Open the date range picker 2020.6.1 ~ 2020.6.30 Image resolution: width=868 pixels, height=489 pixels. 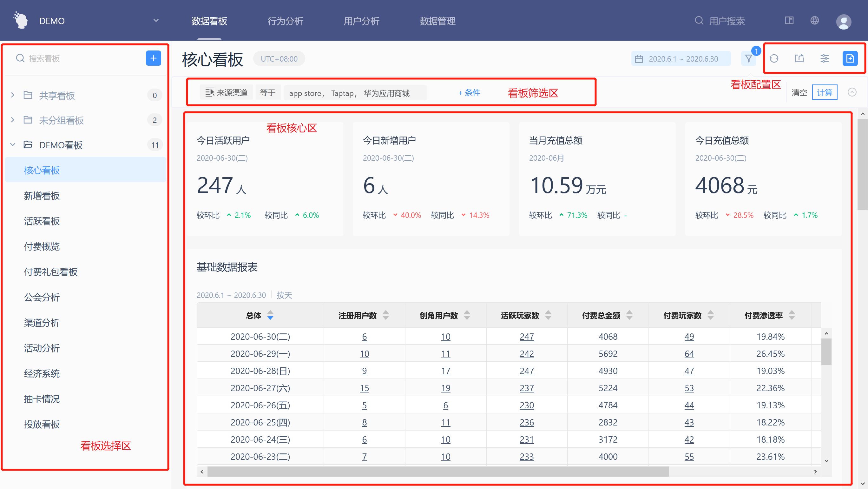point(681,59)
